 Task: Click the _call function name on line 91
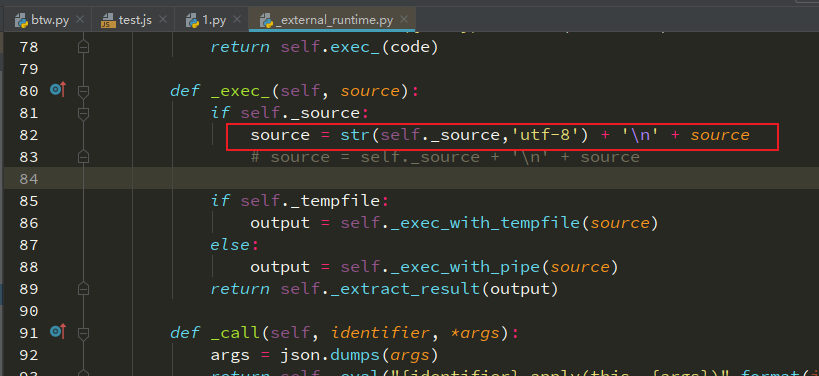(236, 333)
